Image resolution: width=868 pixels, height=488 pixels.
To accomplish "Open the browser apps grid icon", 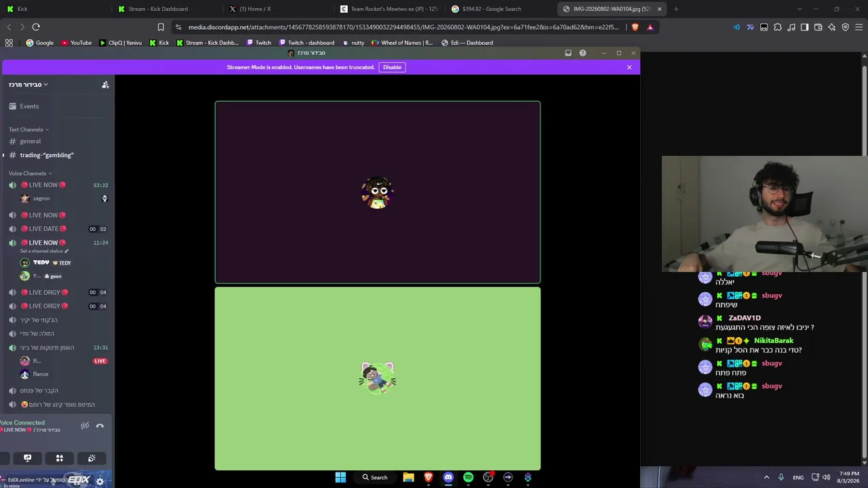I will click(x=9, y=43).
